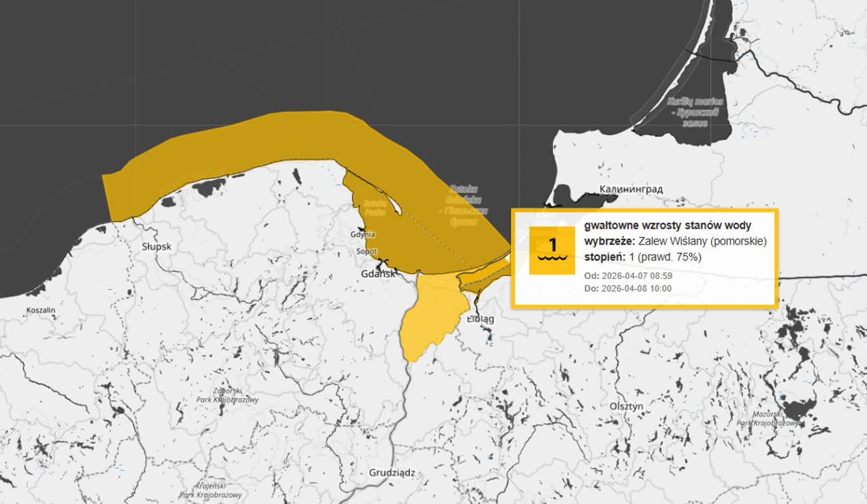Click the Gdynia city label
Image resolution: width=867 pixels, height=504 pixels.
(x=363, y=234)
